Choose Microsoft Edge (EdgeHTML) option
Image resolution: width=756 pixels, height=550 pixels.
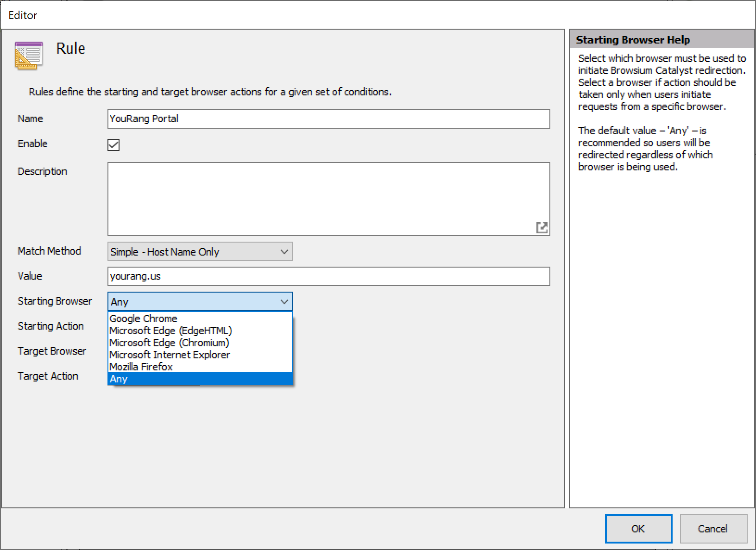[170, 331]
